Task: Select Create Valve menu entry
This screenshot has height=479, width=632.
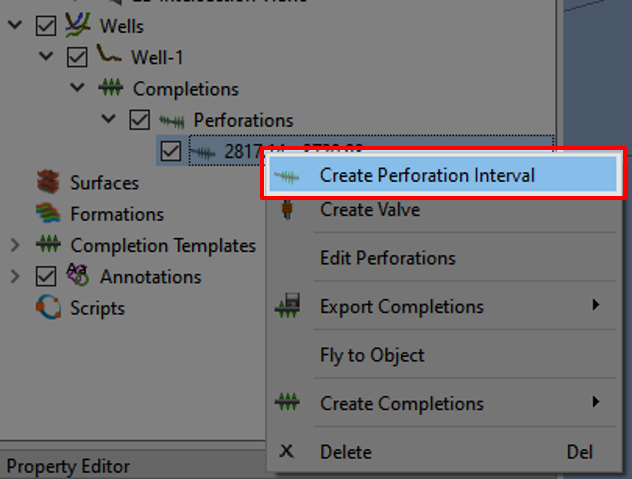Action: (x=369, y=210)
